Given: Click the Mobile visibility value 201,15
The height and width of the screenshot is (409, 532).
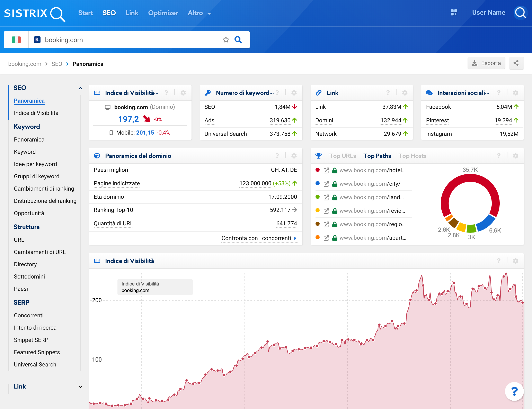Looking at the screenshot, I should (x=145, y=133).
